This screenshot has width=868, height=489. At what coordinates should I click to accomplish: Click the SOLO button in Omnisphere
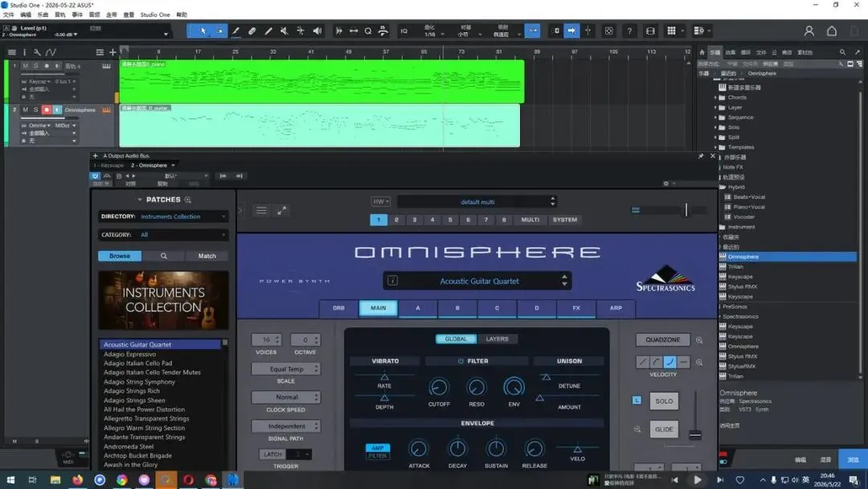click(x=664, y=401)
